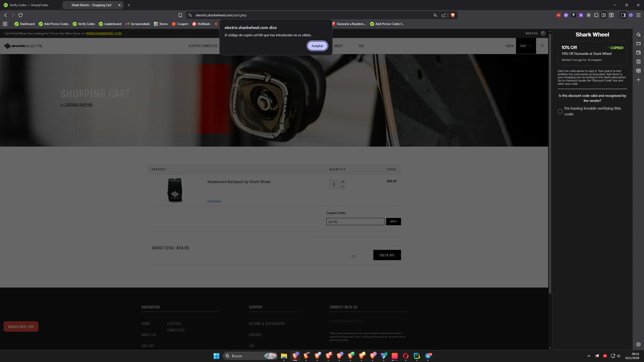Open the Cart tab in site header
644x362 pixels.
(x=526, y=46)
